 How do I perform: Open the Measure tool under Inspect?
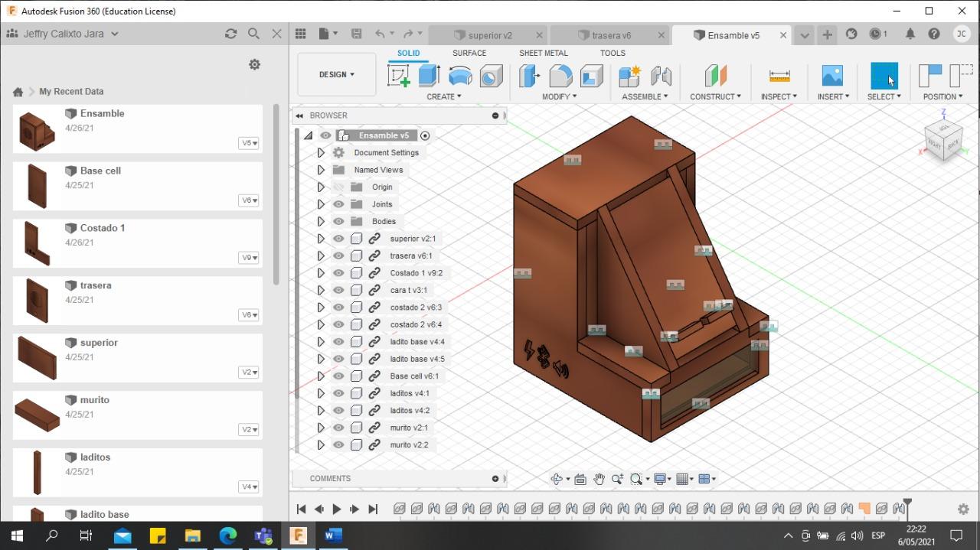779,76
